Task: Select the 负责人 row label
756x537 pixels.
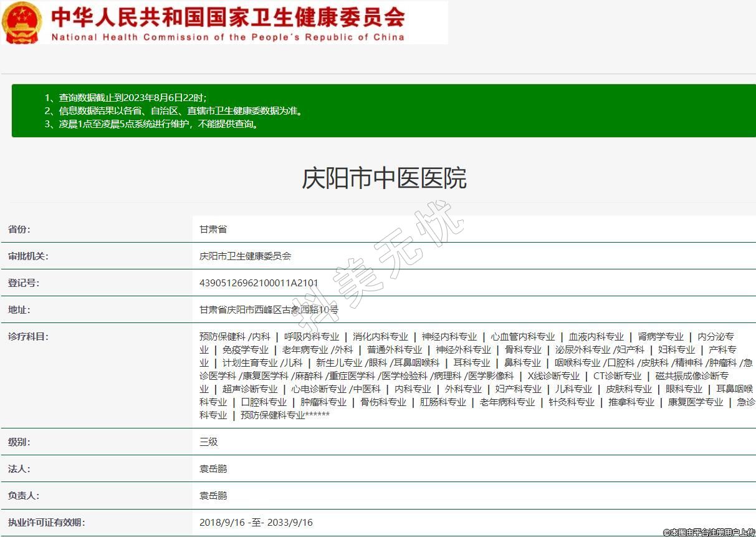Action: 23,496
